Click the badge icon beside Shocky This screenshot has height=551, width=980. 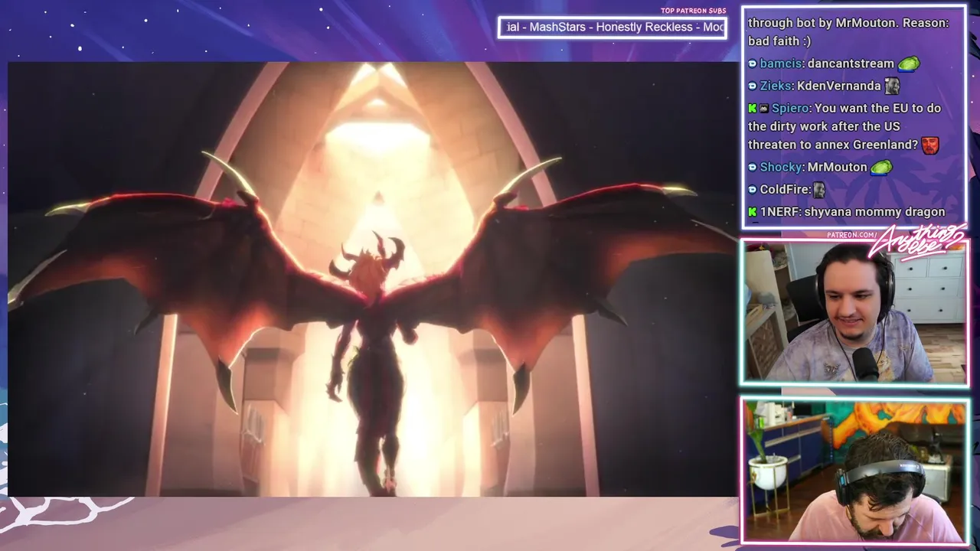tap(753, 167)
